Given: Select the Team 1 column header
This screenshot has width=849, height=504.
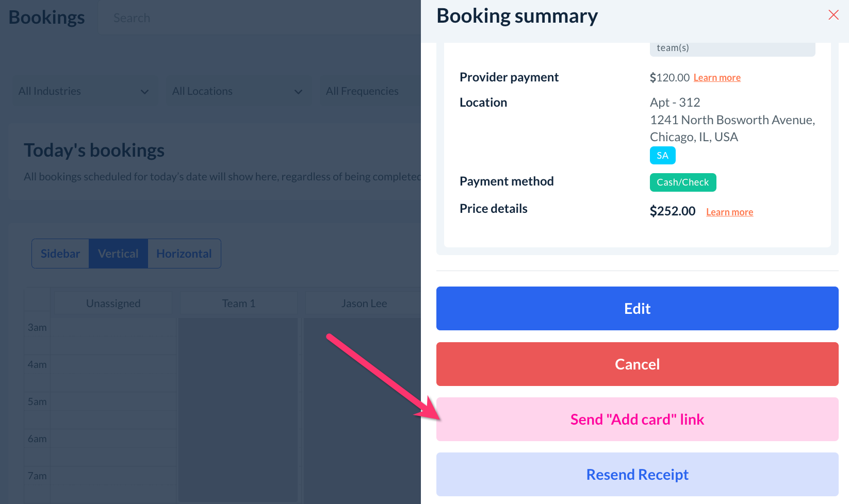Looking at the screenshot, I should (x=238, y=304).
